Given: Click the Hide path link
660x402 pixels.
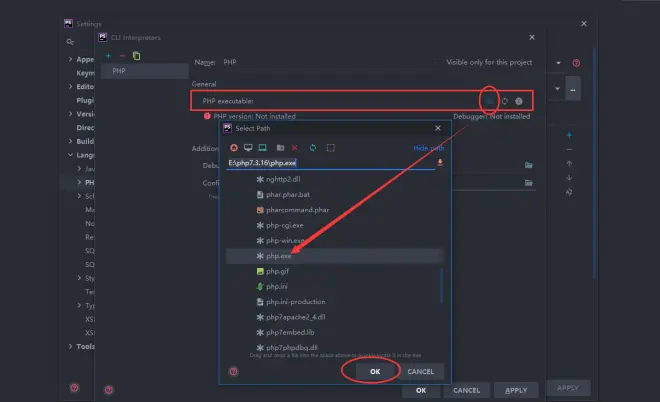Looking at the screenshot, I should tap(428, 148).
